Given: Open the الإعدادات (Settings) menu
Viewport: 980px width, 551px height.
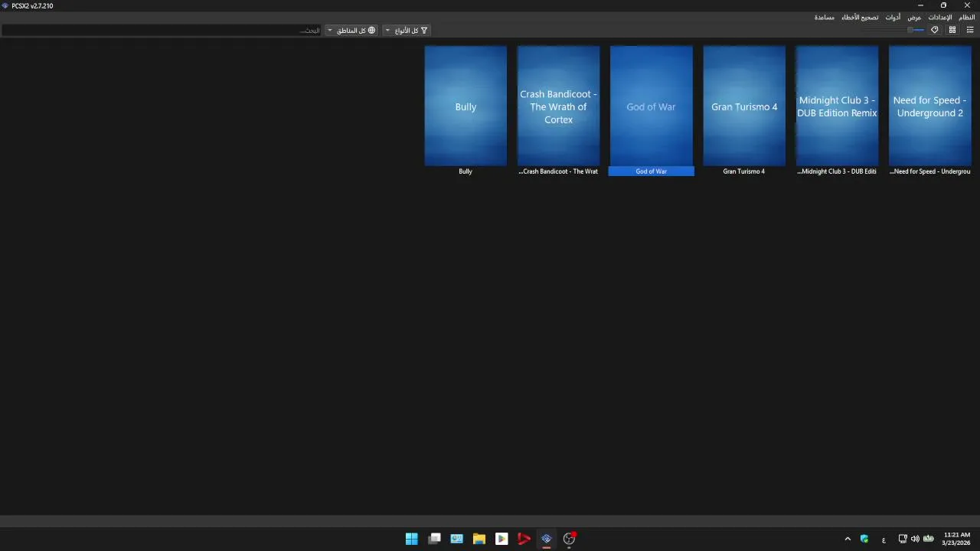Looking at the screenshot, I should click(940, 17).
